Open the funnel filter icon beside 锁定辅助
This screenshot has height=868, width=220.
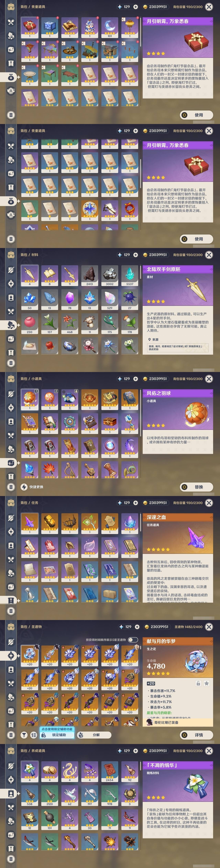coord(24,735)
